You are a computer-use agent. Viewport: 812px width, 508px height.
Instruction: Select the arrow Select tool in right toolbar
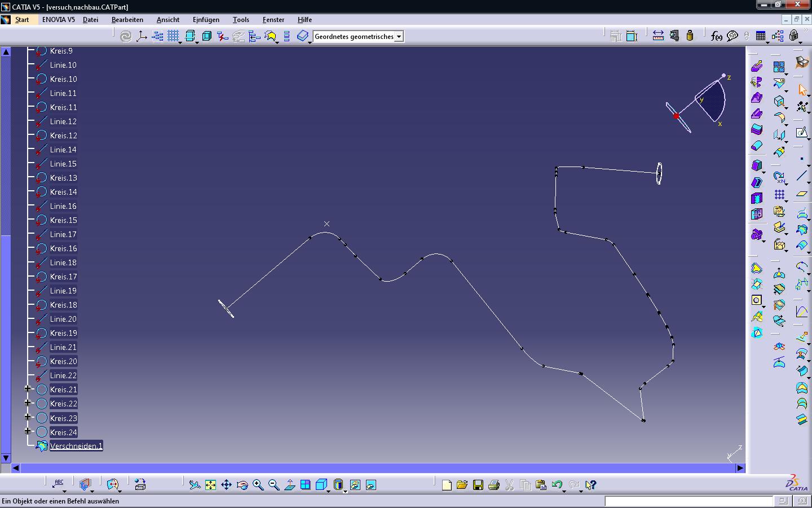click(x=802, y=90)
